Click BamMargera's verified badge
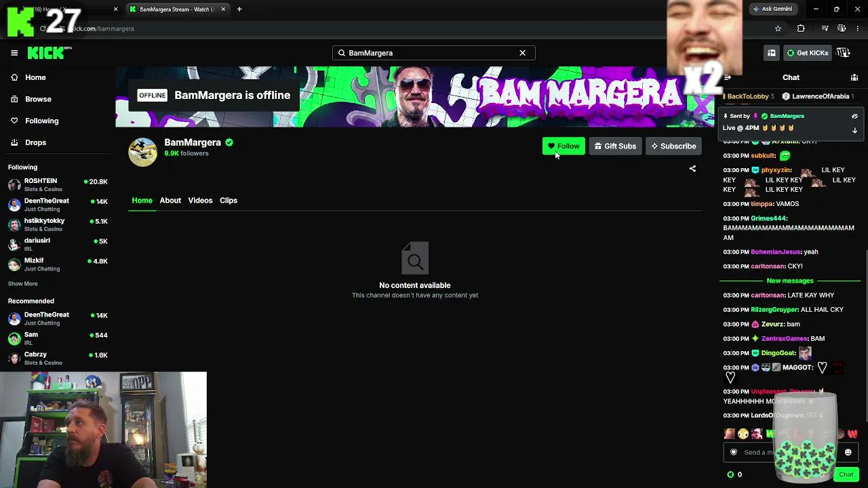Image resolution: width=868 pixels, height=488 pixels. point(229,142)
